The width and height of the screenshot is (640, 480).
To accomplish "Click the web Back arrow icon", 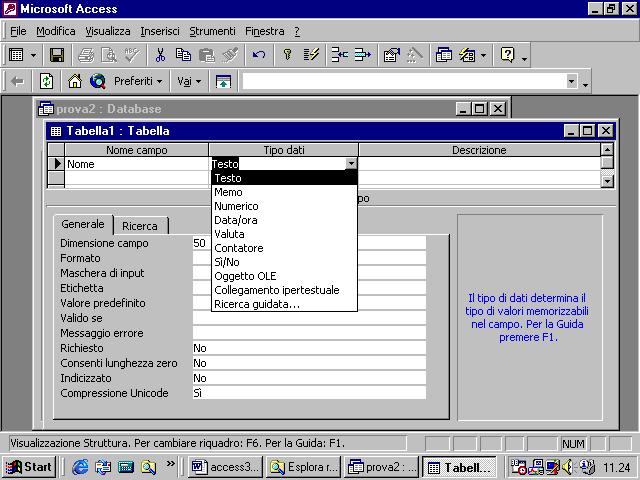I will click(x=17, y=81).
